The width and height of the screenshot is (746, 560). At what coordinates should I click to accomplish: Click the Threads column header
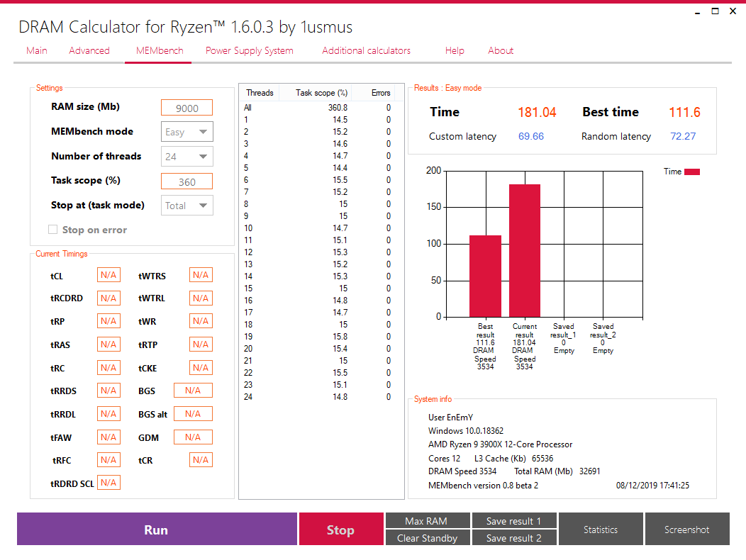[260, 93]
